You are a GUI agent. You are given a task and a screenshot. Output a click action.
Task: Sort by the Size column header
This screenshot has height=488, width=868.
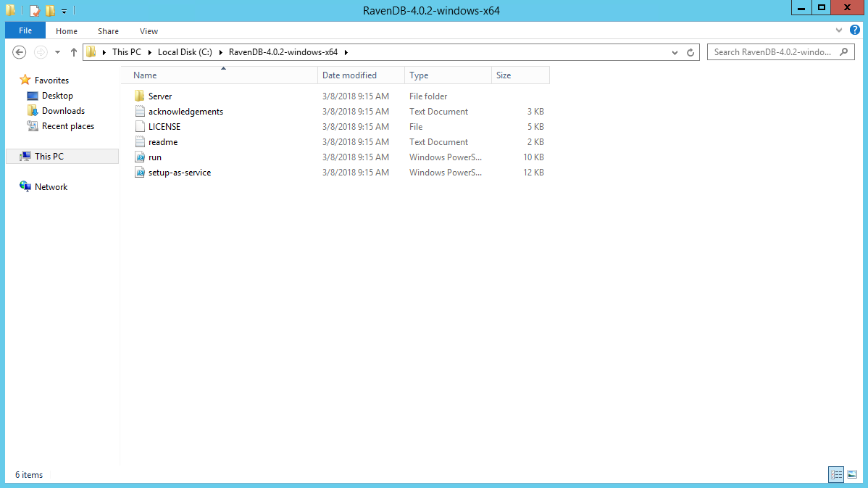pos(520,75)
